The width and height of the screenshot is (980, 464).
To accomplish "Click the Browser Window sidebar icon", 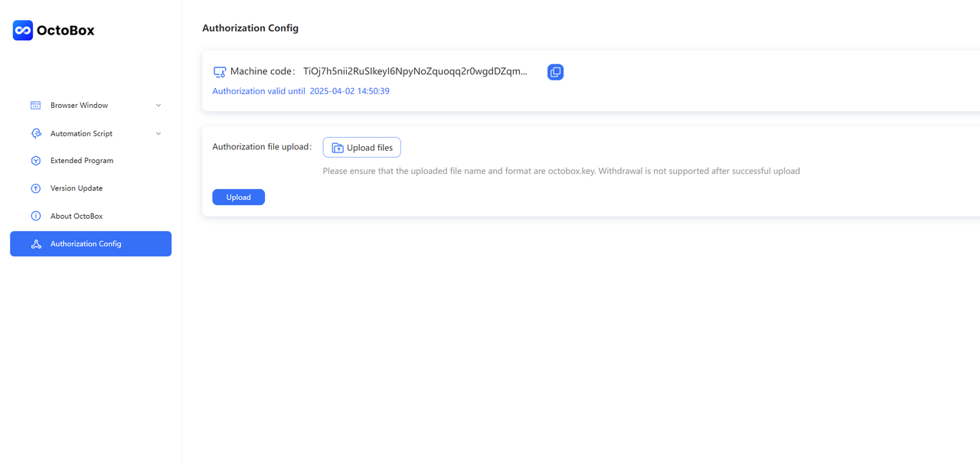I will 35,106.
